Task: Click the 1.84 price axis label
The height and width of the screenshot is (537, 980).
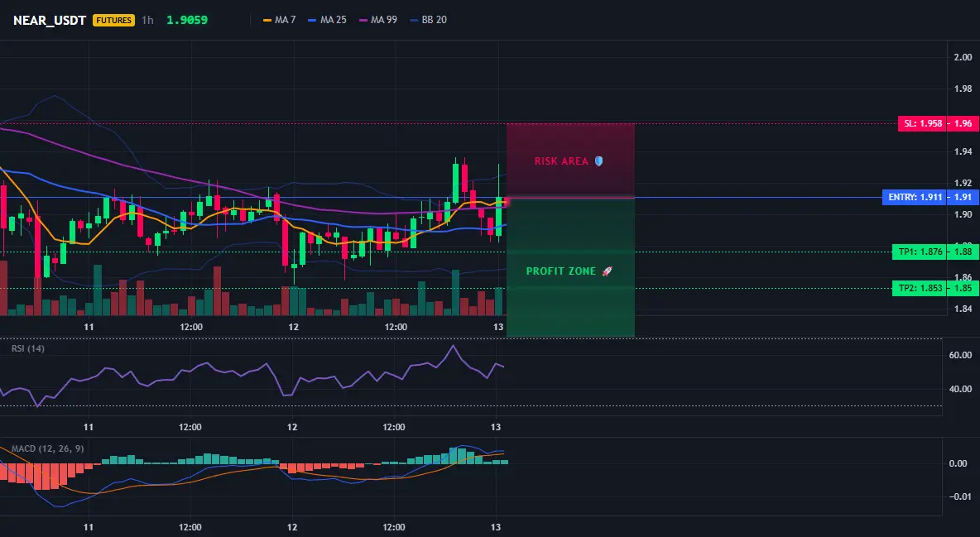Action: point(963,309)
